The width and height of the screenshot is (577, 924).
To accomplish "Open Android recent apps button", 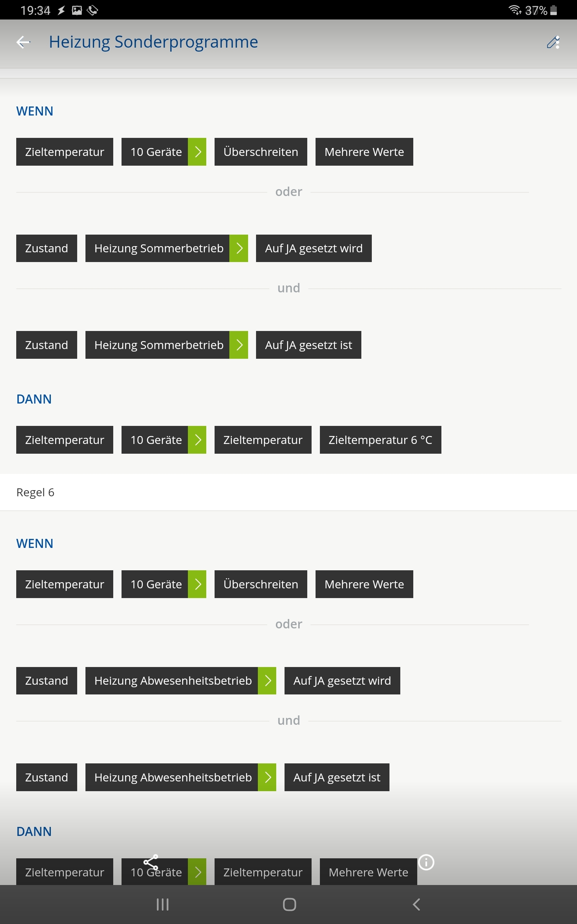I will click(163, 904).
